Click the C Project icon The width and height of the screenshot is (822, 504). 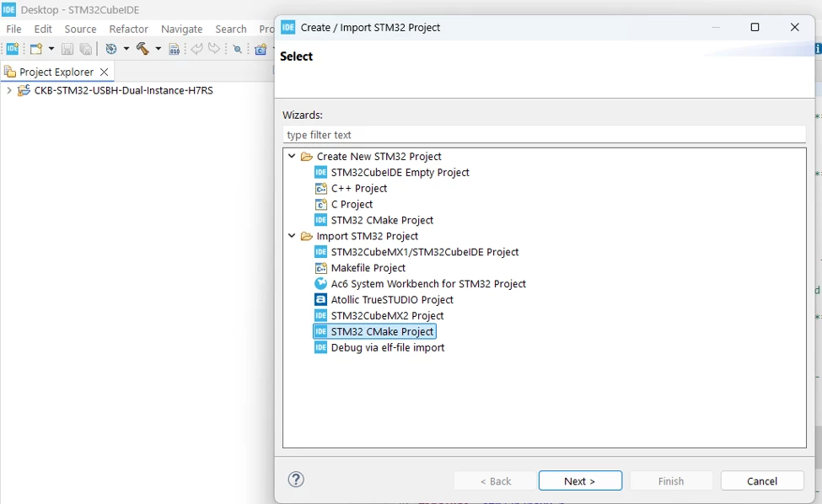pyautogui.click(x=320, y=204)
